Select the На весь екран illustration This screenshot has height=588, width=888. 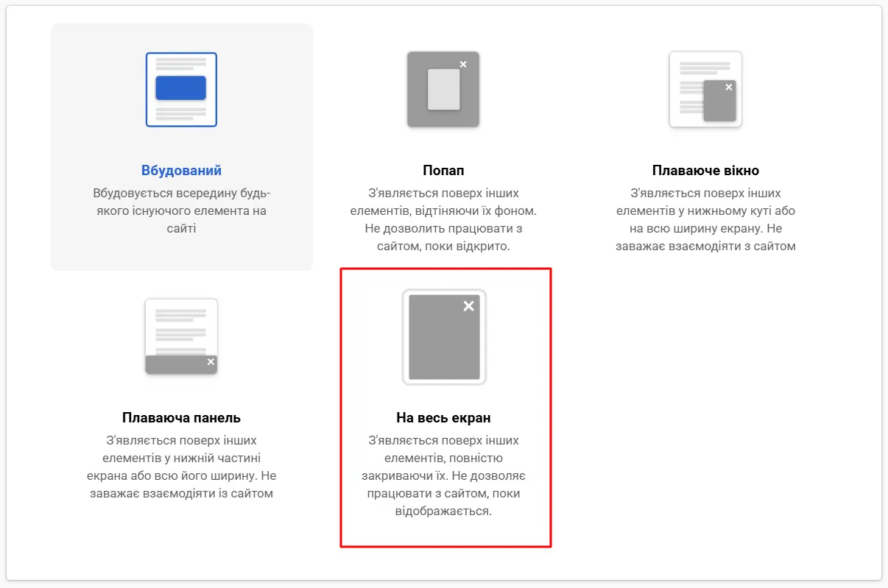444,337
